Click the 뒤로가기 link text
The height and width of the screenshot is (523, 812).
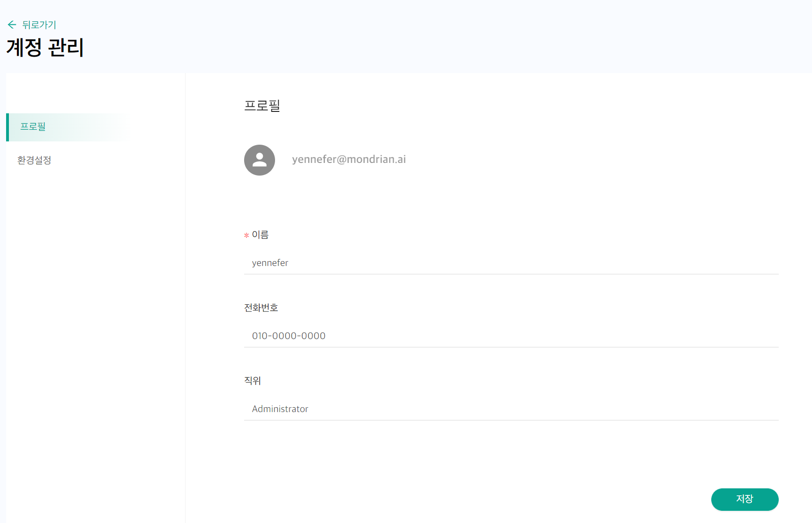point(39,25)
